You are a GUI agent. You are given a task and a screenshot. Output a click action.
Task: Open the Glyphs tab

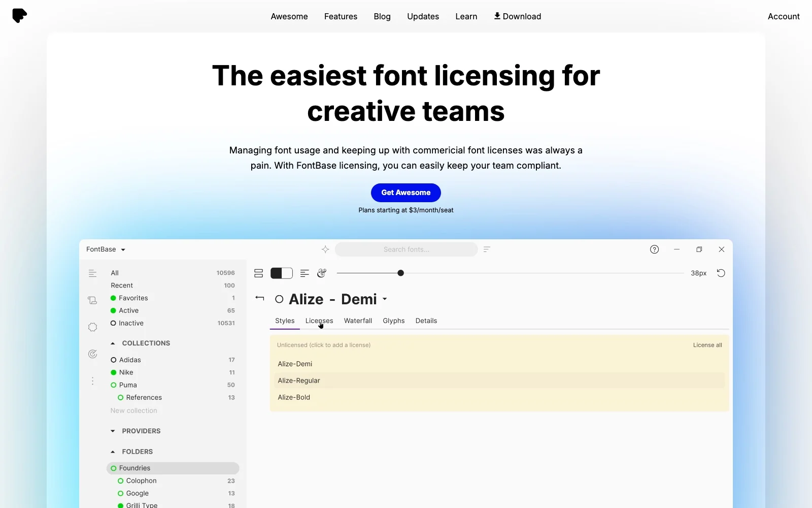coord(394,321)
